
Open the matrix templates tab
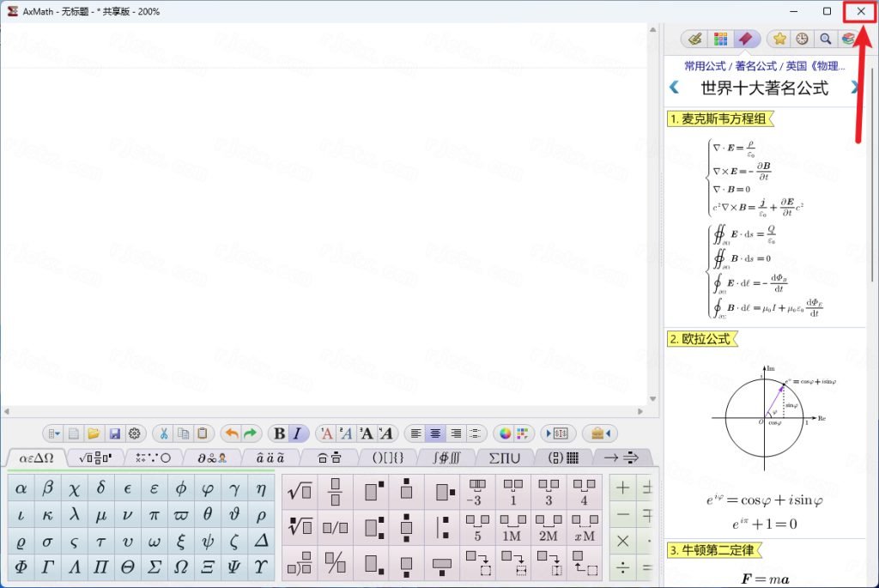point(563,458)
